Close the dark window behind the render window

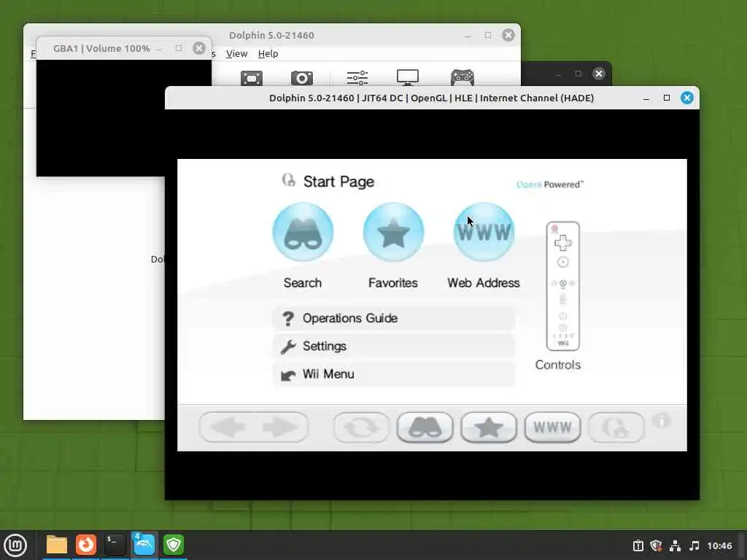[x=599, y=74]
